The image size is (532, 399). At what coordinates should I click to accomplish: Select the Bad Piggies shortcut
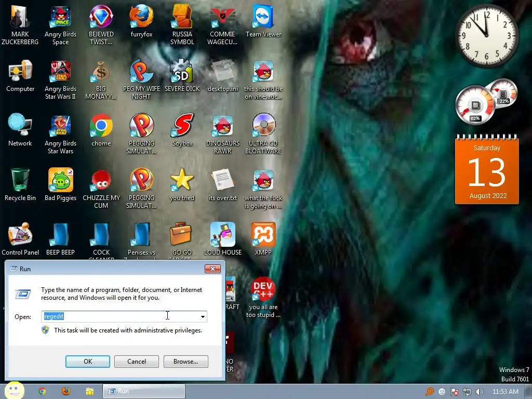(60, 185)
